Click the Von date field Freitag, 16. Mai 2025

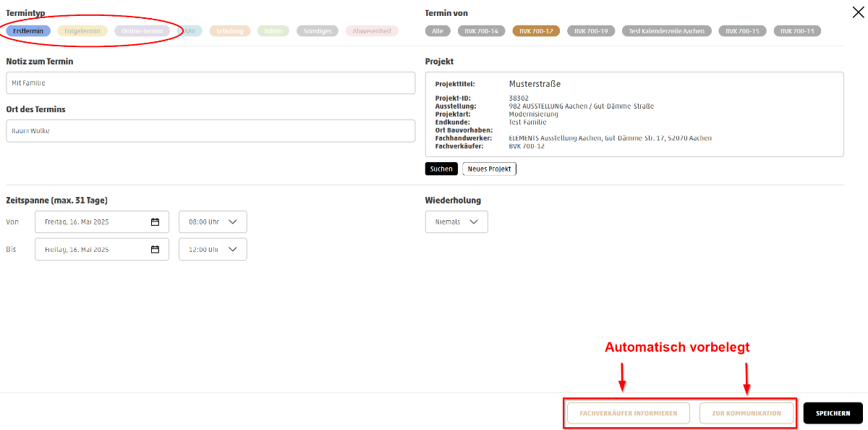tap(102, 222)
